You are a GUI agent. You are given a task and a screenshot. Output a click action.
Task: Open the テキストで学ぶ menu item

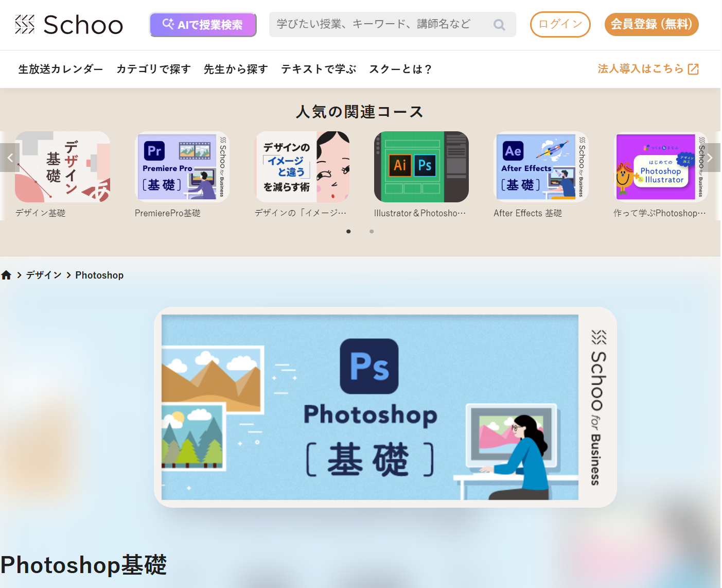tap(319, 69)
